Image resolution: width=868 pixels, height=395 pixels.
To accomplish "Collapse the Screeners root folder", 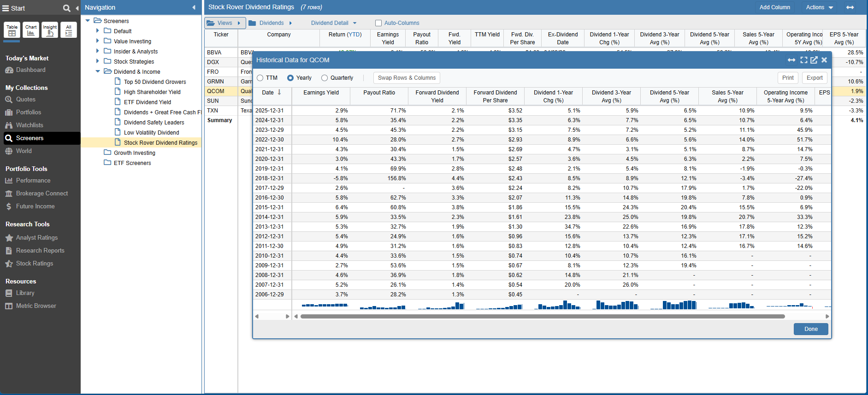I will 88,21.
